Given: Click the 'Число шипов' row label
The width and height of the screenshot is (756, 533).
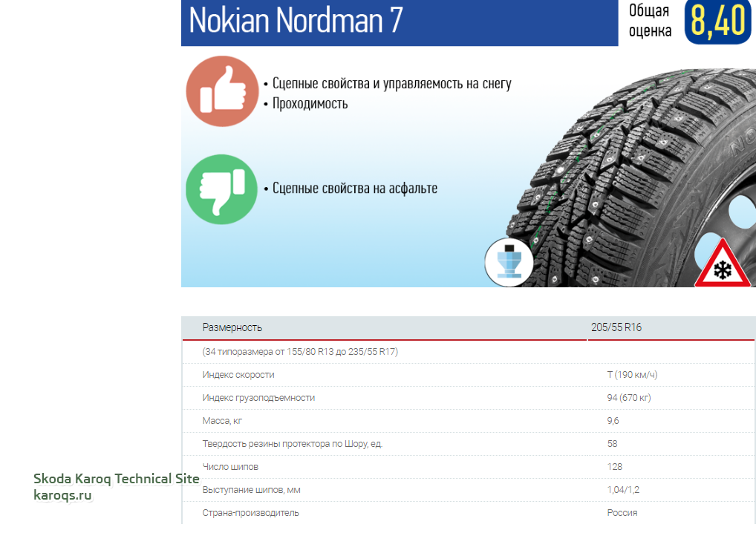Looking at the screenshot, I should 230,467.
